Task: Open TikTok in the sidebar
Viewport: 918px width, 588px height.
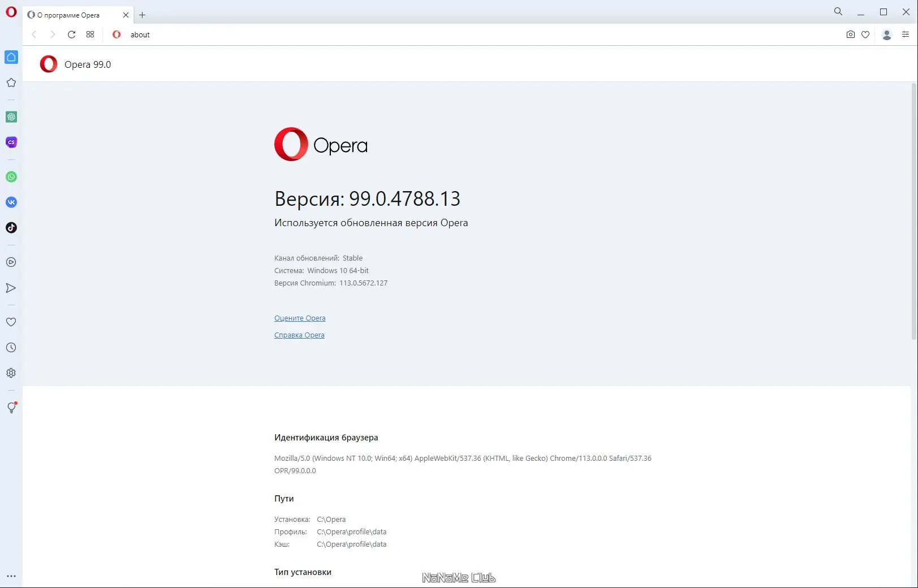Action: tap(11, 228)
